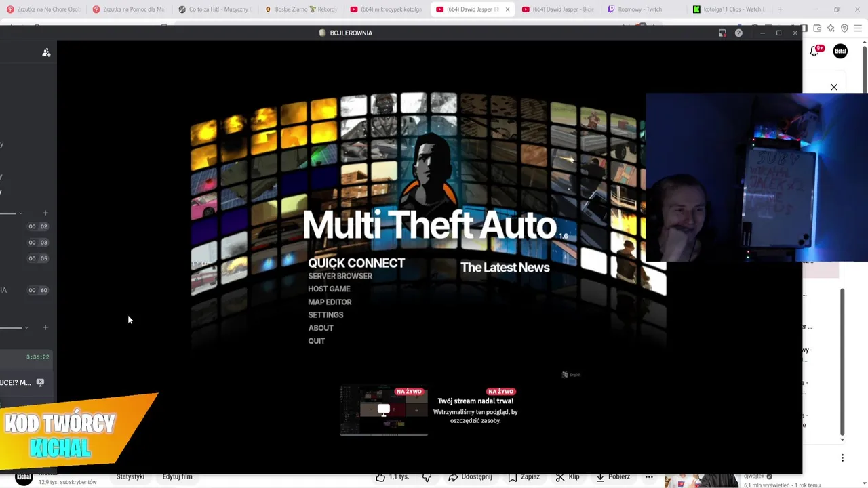
Task: Open browser shield icon in toolbar
Action: tap(844, 28)
